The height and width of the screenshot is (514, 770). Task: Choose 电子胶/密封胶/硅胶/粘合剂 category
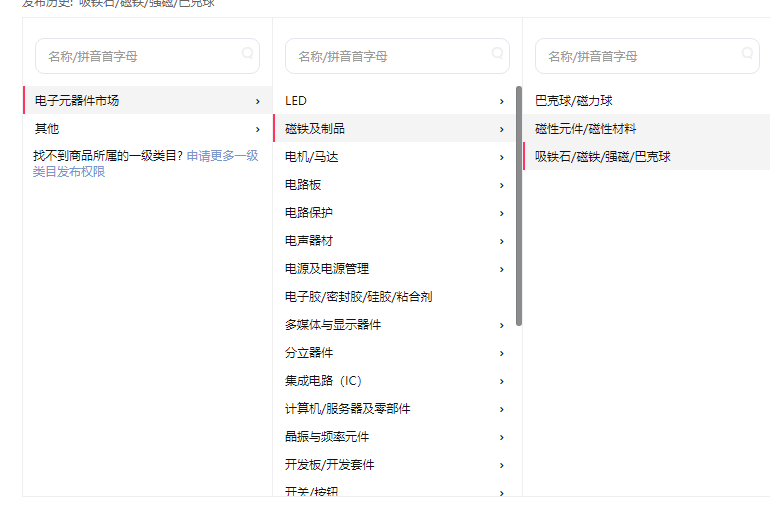[358, 297]
